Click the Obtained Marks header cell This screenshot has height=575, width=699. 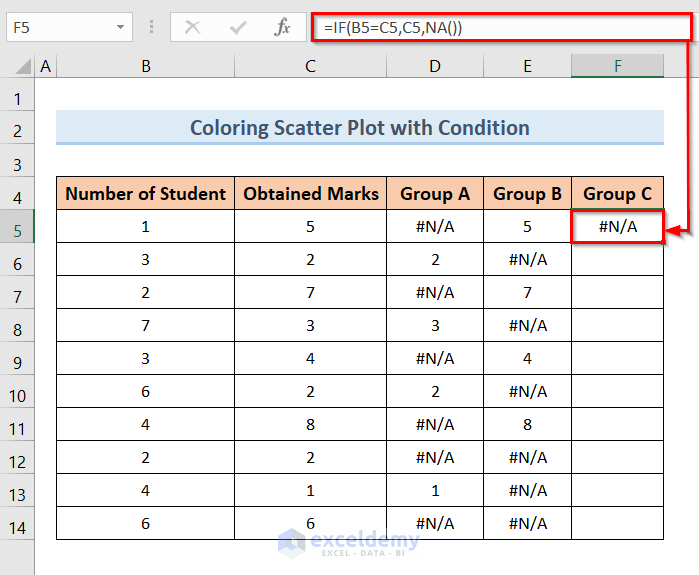(311, 194)
